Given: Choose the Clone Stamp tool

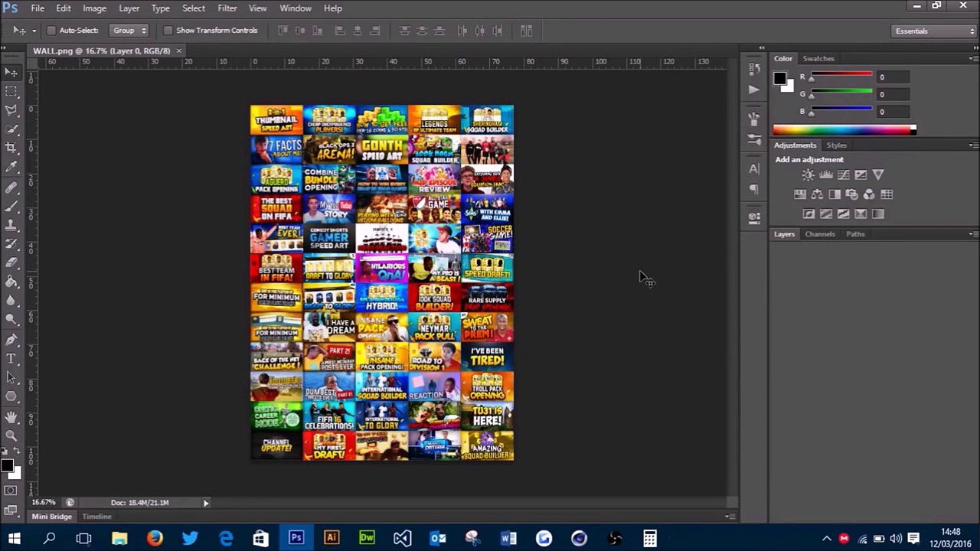Looking at the screenshot, I should tap(11, 226).
